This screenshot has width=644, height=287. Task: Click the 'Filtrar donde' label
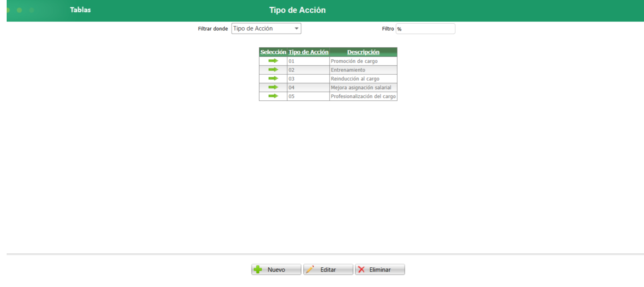coord(213,29)
